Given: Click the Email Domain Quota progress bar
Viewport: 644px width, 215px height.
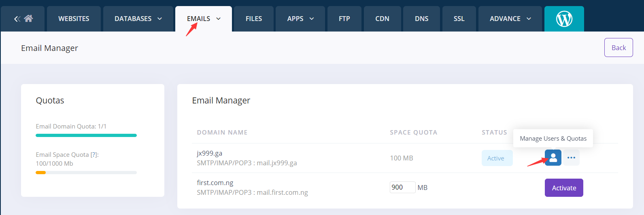Looking at the screenshot, I should 86,135.
